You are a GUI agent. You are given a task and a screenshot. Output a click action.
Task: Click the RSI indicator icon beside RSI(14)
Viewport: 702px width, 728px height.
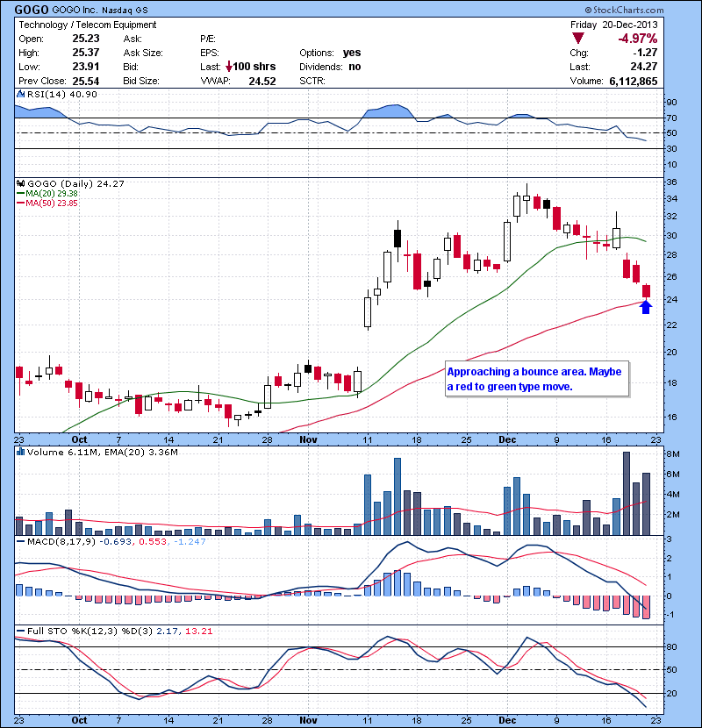pyautogui.click(x=20, y=94)
